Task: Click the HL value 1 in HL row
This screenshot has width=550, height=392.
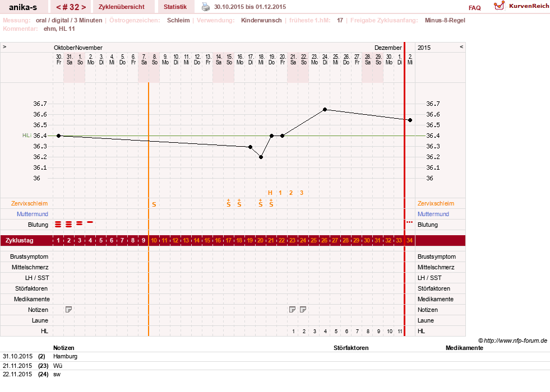Action: 293,332
